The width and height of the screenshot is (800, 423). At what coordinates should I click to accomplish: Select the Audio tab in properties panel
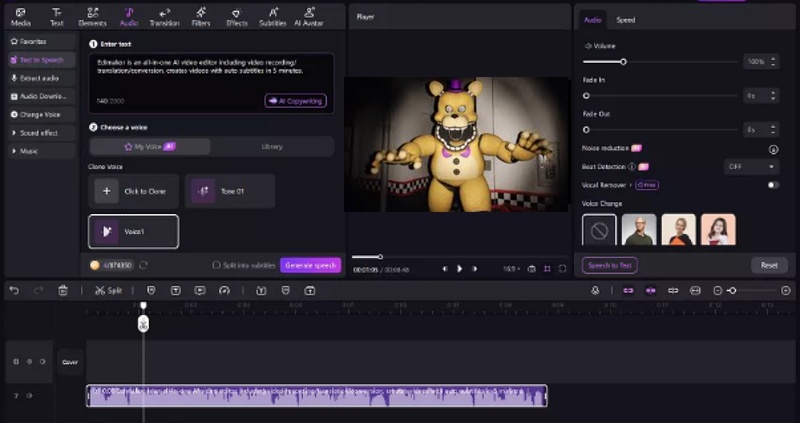click(592, 20)
